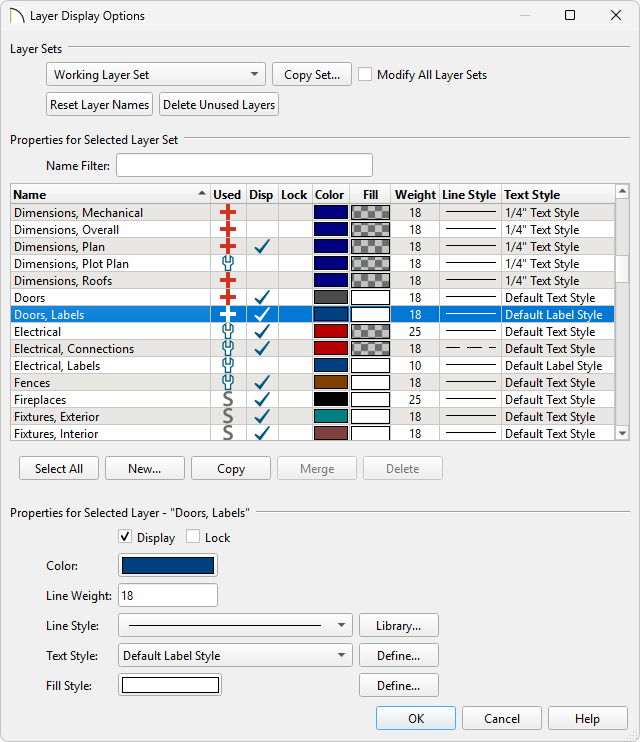Click the red plus Used icon for Dimensions, Overall
This screenshot has width=640, height=742.
228,230
